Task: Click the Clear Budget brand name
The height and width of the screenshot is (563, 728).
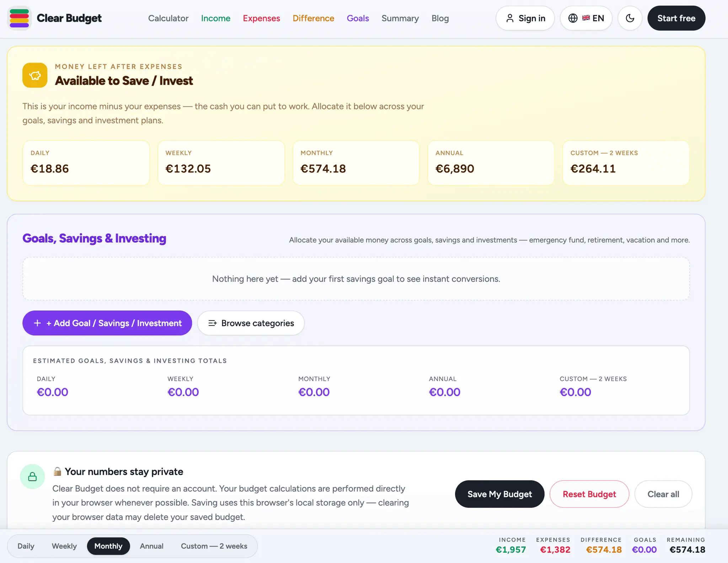Action: pos(69,18)
